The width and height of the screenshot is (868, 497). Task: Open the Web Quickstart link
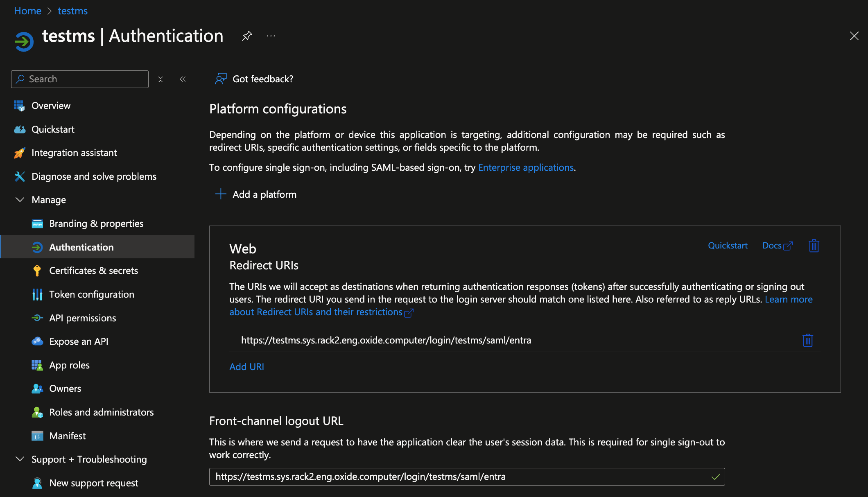pos(728,246)
